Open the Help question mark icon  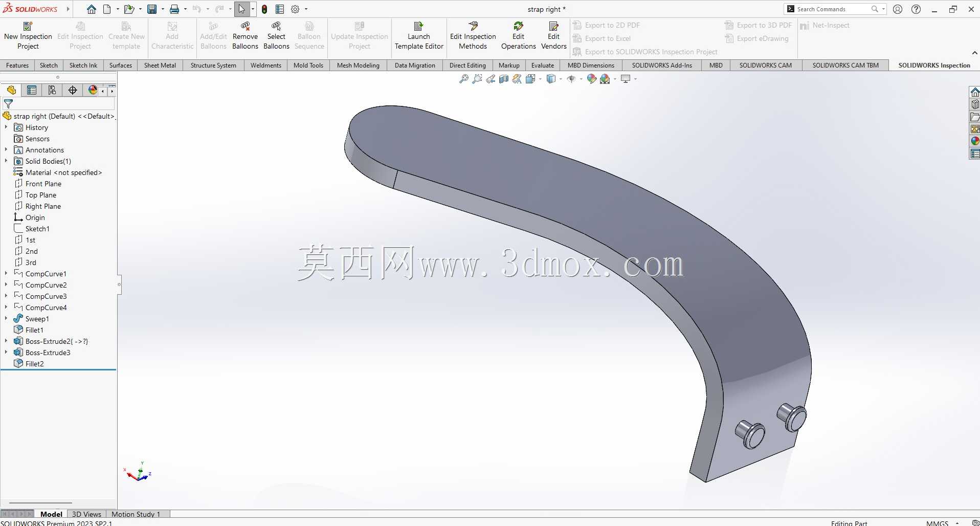(916, 9)
